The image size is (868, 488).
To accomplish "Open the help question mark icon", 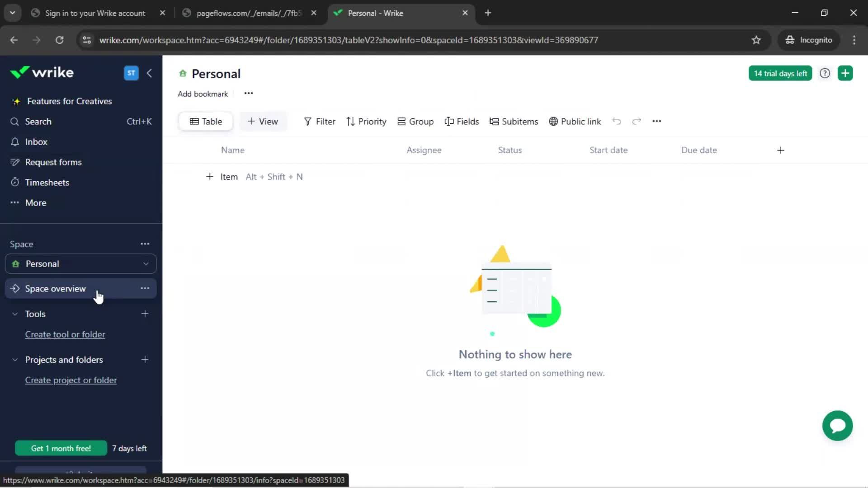I will (825, 73).
